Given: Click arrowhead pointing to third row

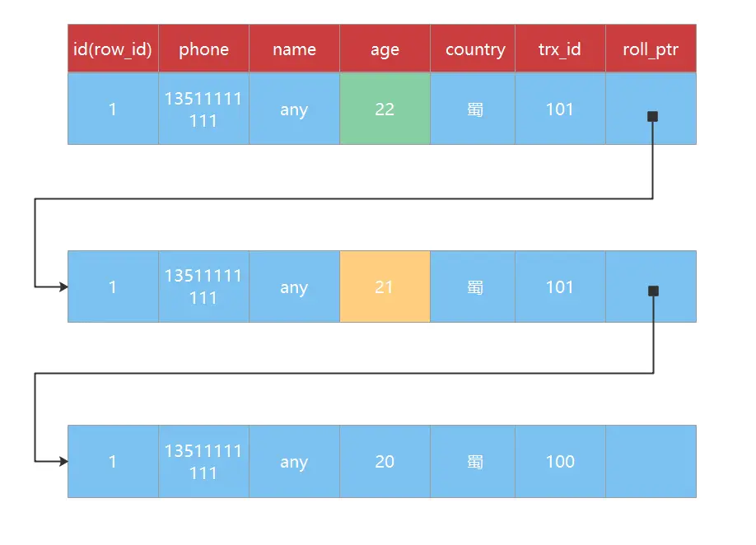Looking at the screenshot, I should (63, 461).
